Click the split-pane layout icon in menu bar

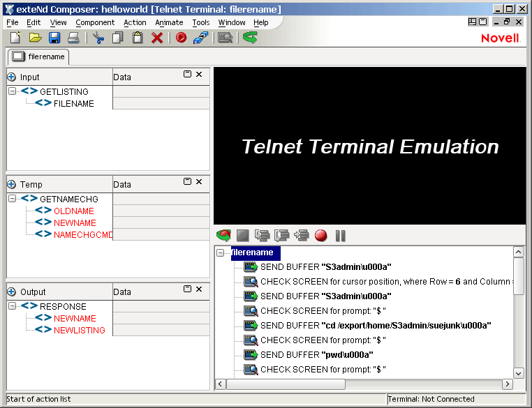472,22
